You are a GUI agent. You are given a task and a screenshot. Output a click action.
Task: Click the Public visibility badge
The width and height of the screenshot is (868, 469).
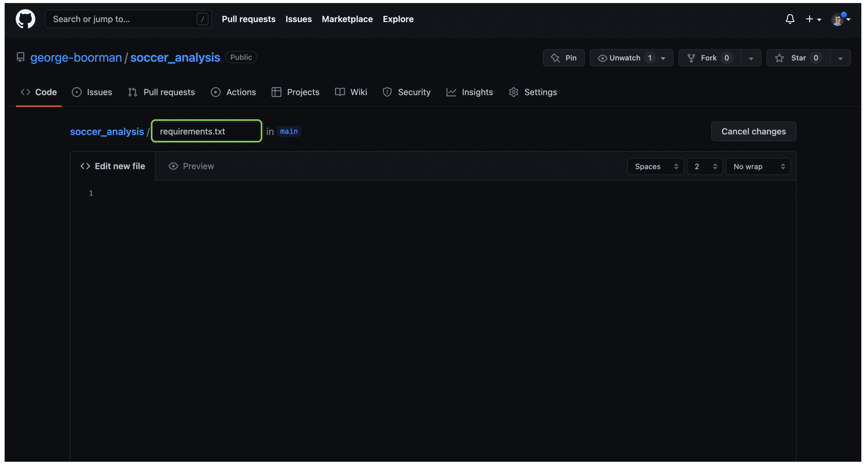(x=241, y=57)
